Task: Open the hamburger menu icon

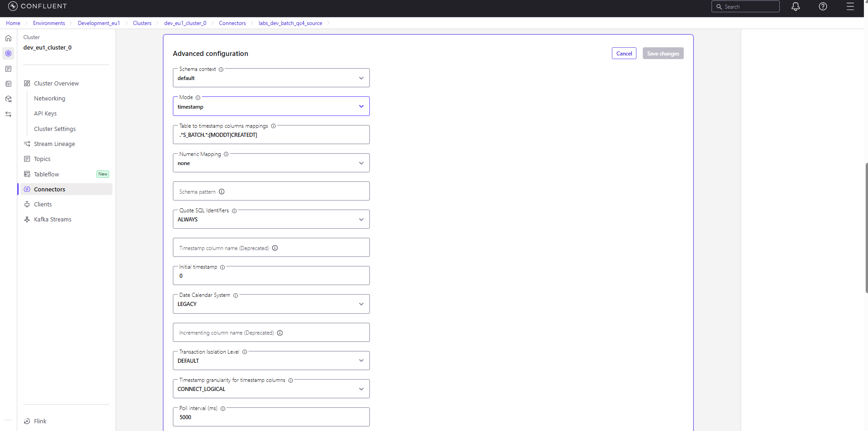Action: tap(850, 6)
